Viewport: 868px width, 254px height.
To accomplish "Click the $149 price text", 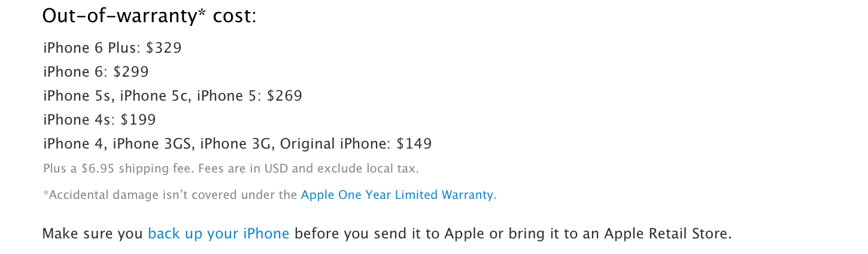I will point(414,144).
